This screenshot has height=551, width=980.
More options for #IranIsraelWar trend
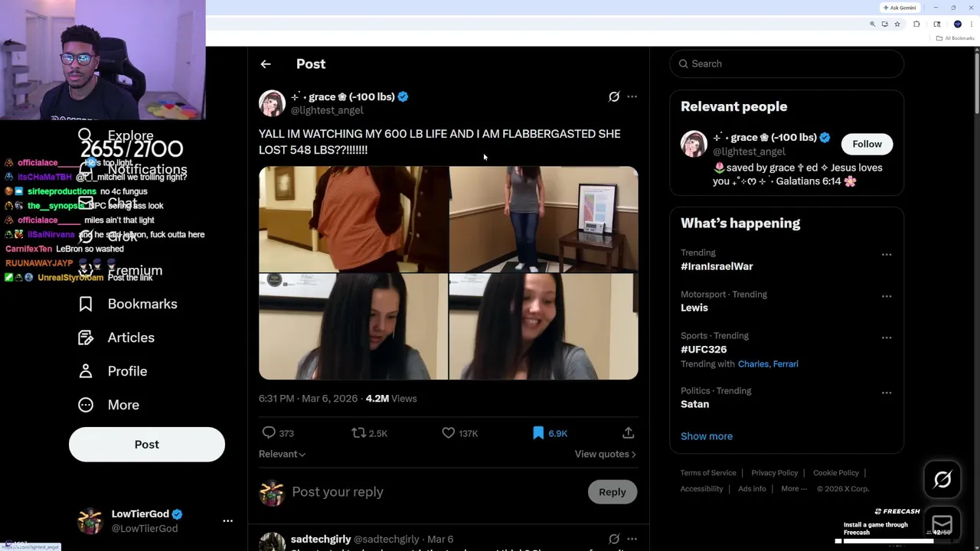(887, 254)
